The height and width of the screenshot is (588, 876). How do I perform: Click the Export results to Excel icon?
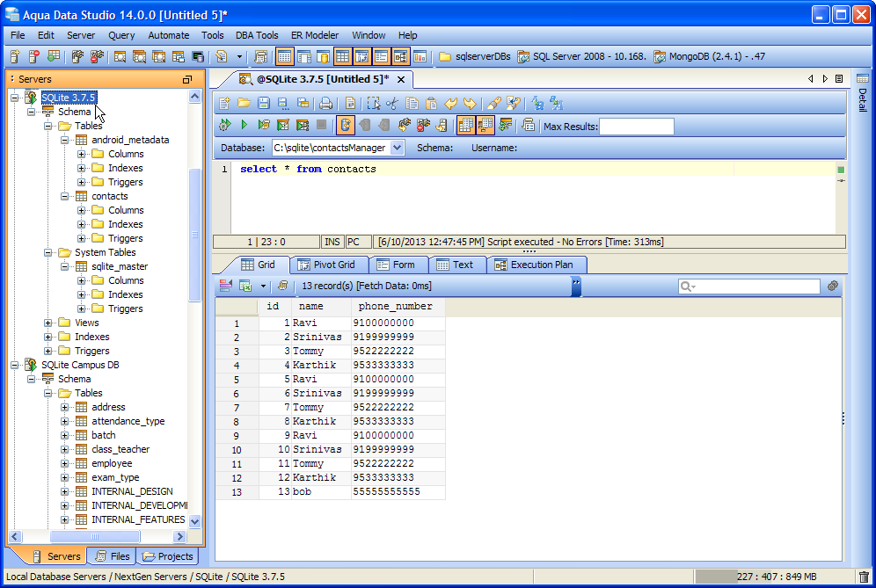point(245,286)
